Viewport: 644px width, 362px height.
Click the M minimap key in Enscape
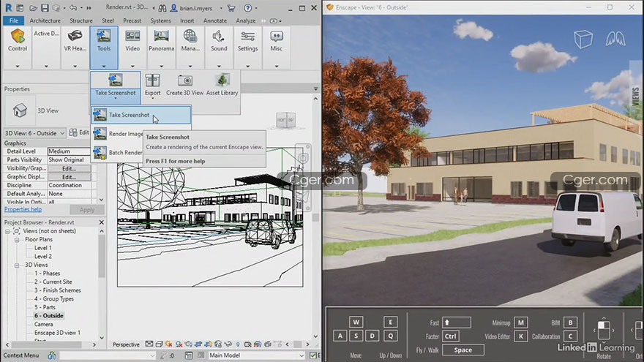[521, 323]
